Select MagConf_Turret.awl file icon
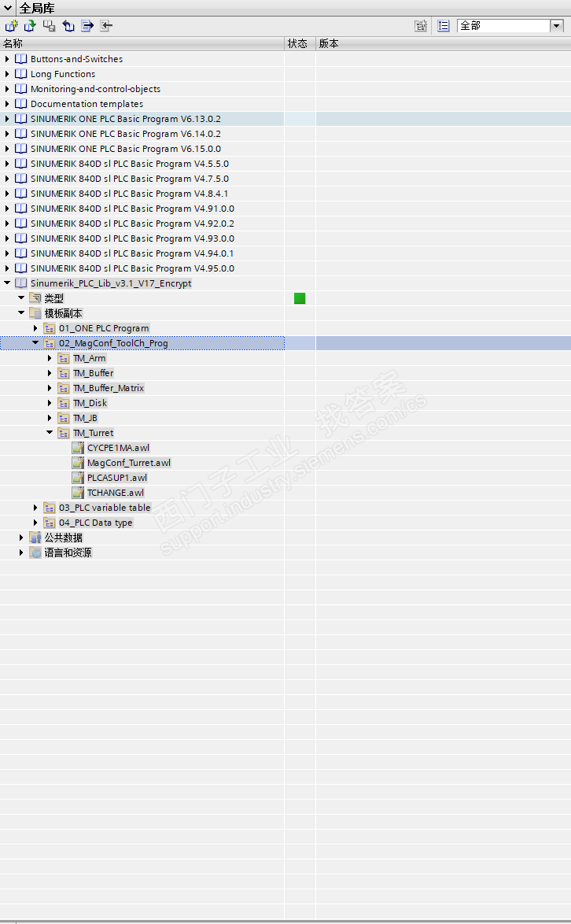This screenshot has height=924, width=571. point(78,463)
